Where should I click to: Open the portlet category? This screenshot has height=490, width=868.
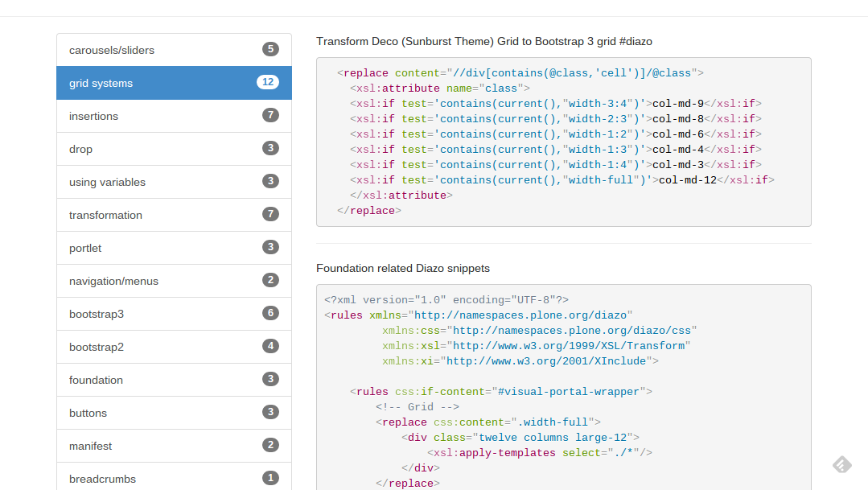tap(86, 248)
